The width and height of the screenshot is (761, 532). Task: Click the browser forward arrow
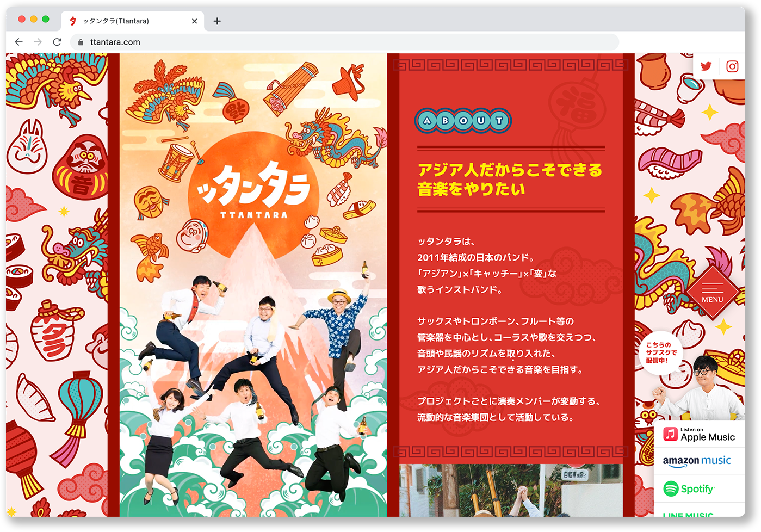pyautogui.click(x=38, y=42)
